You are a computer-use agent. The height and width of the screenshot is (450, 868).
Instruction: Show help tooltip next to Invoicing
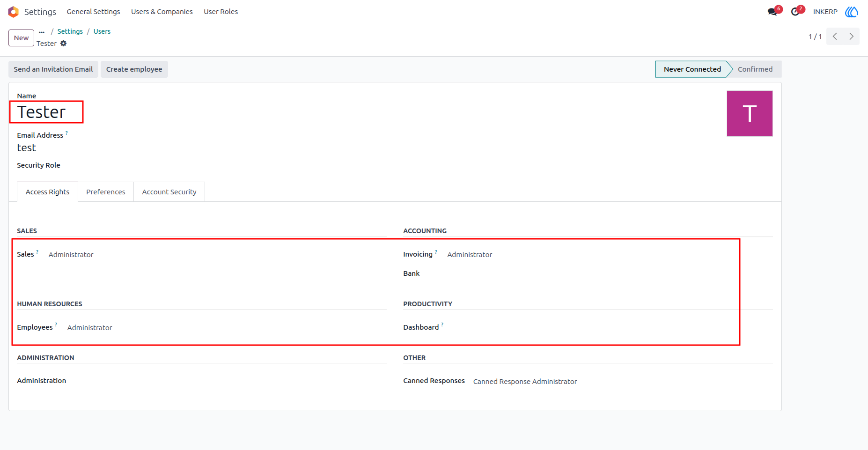click(436, 252)
